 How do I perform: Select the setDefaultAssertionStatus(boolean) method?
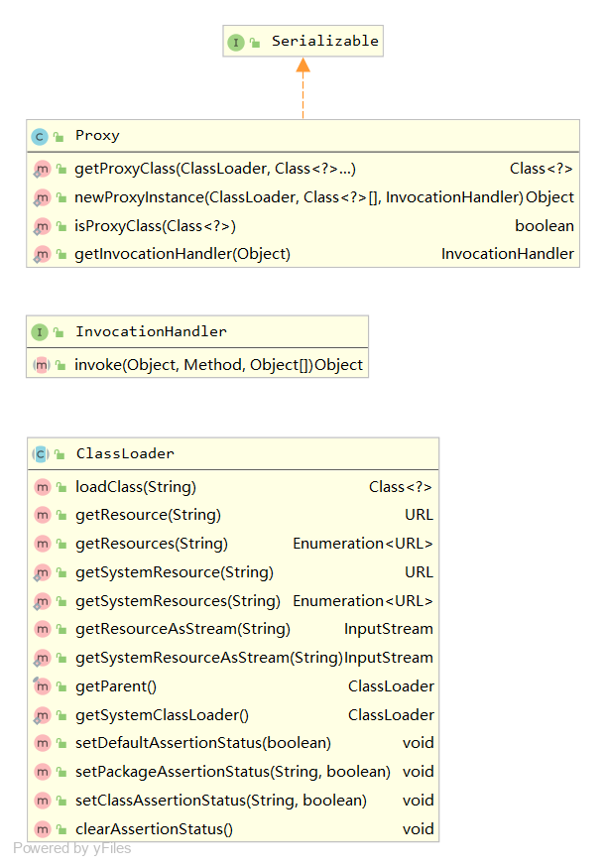pos(203,743)
